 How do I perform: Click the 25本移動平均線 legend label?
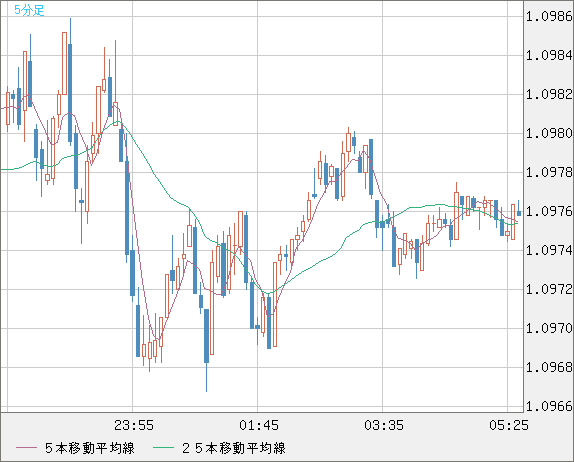pyautogui.click(x=234, y=448)
